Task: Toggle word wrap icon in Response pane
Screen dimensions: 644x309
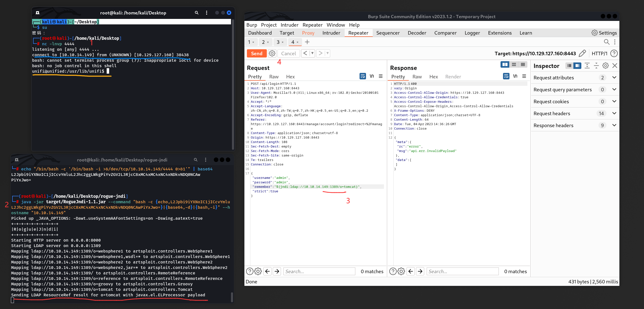Action: coord(506,76)
